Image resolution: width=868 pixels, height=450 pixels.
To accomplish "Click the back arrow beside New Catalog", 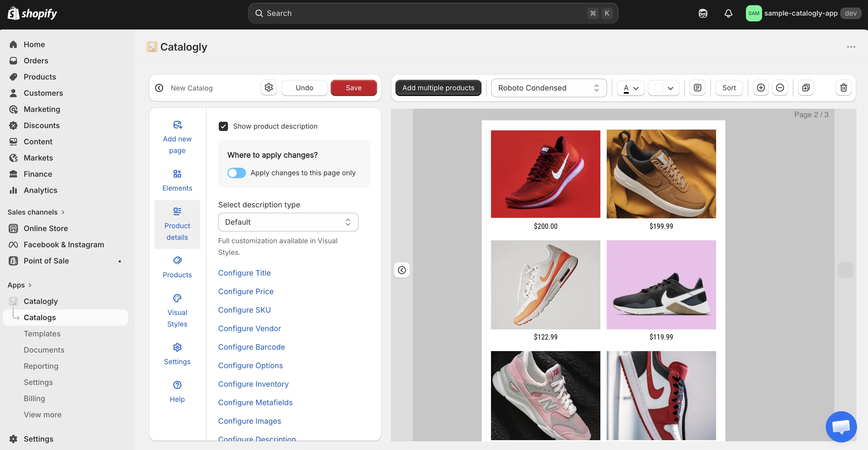I will pyautogui.click(x=159, y=88).
